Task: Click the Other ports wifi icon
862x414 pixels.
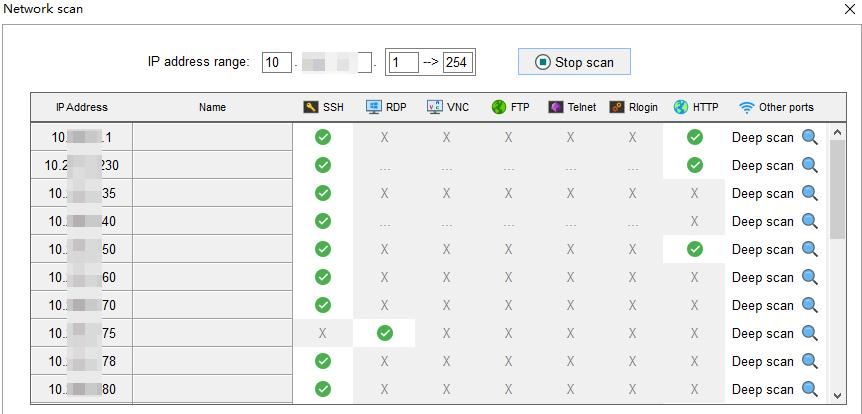Action: click(747, 107)
